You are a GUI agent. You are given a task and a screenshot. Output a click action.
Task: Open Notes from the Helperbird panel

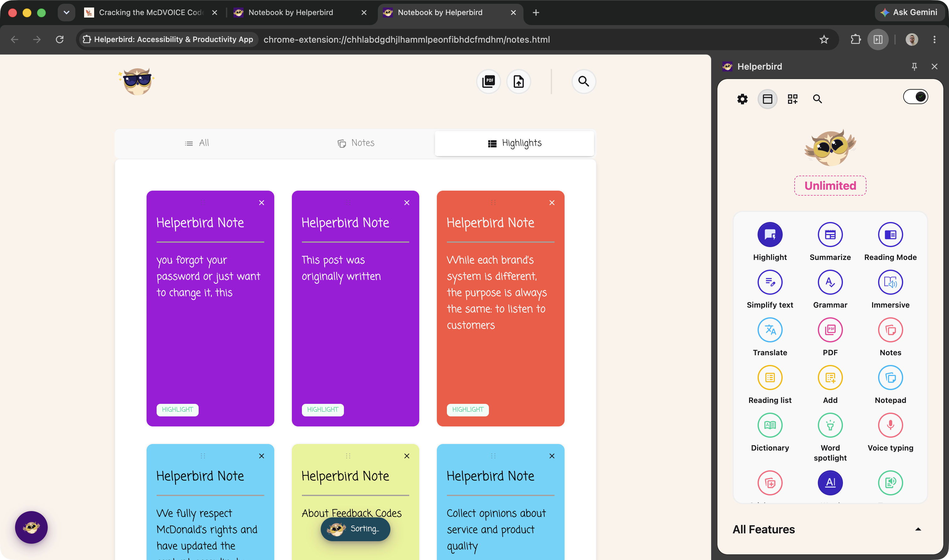tap(890, 330)
